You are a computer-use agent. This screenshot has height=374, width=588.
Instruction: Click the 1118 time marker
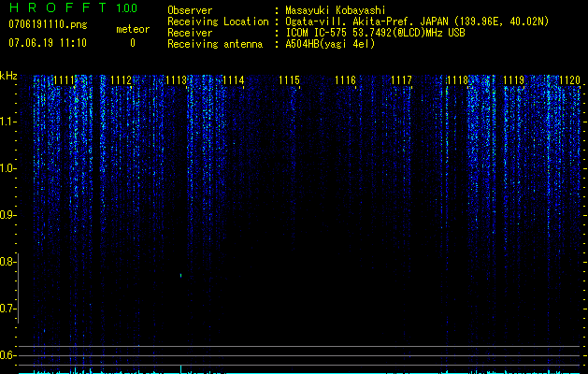pyautogui.click(x=457, y=80)
